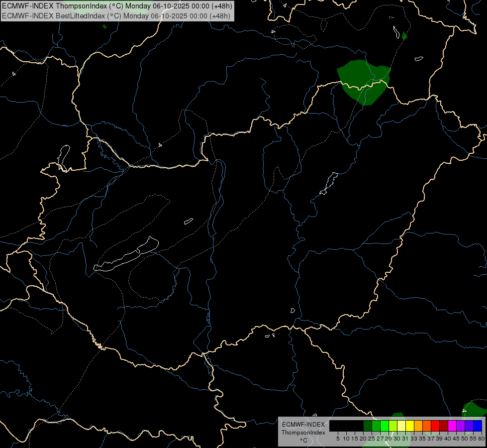Image resolution: width=487 pixels, height=448 pixels.
Task: Select the dark red 39-40 legend swatch
Action: click(x=444, y=426)
